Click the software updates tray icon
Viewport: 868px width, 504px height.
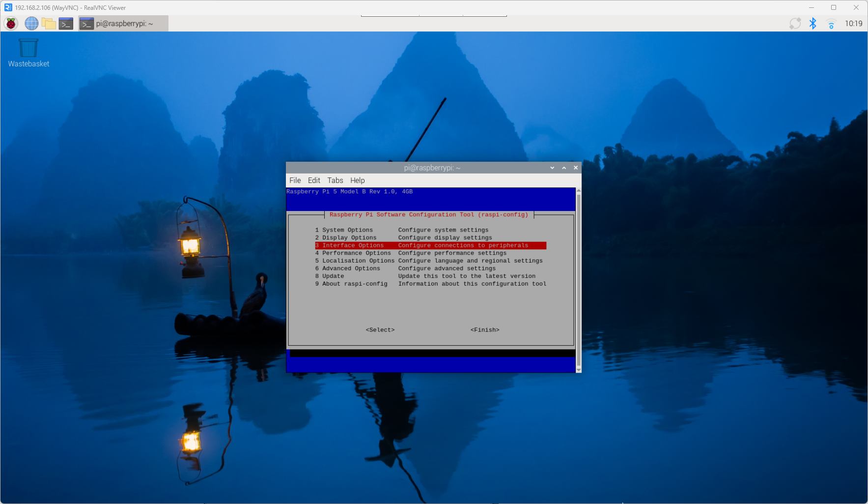(x=795, y=23)
